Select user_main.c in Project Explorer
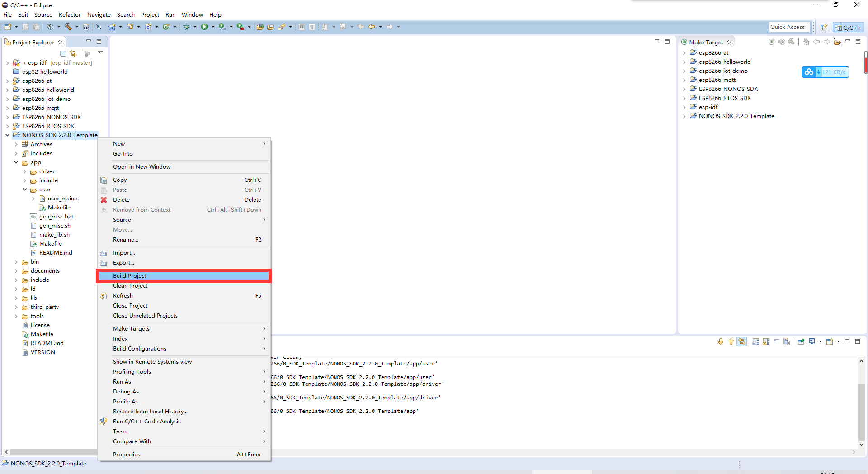868x474 pixels. pyautogui.click(x=63, y=199)
